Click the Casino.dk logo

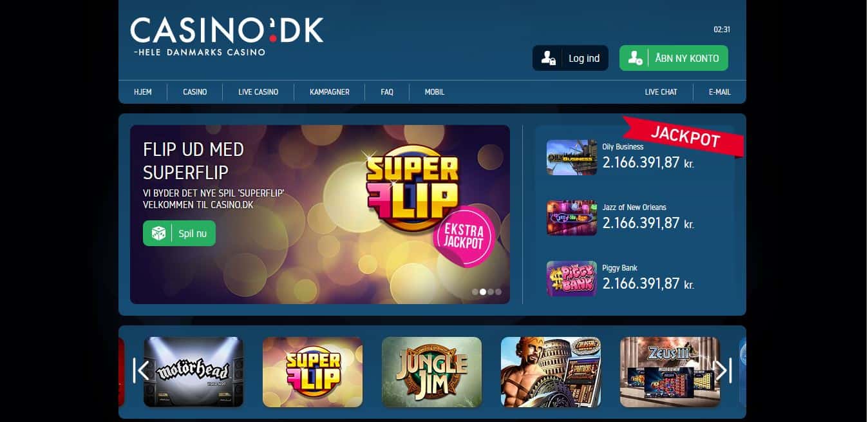coord(227,36)
